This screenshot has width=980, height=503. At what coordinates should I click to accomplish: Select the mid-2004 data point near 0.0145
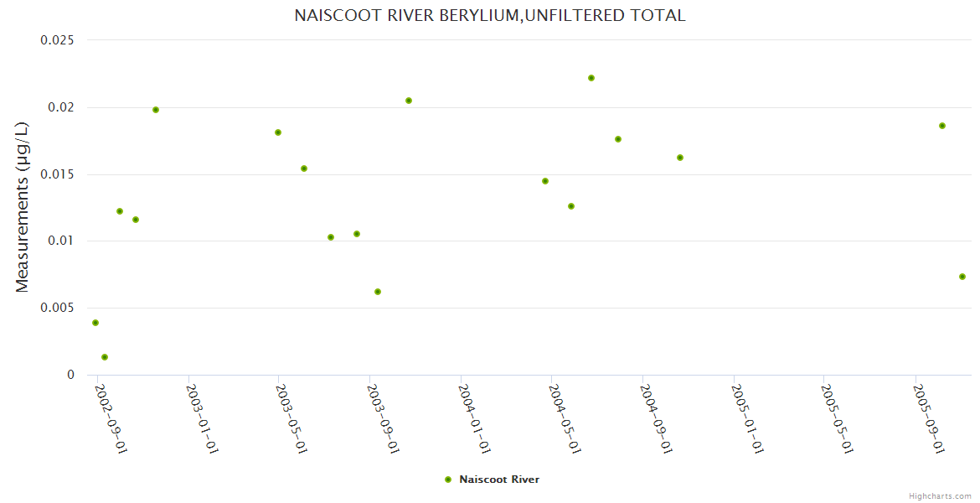click(545, 181)
